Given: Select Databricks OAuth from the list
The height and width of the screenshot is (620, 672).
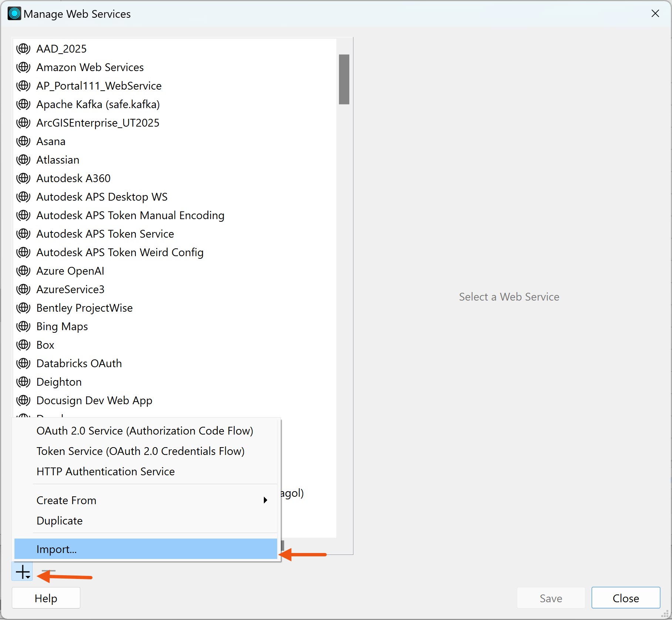Looking at the screenshot, I should point(79,363).
